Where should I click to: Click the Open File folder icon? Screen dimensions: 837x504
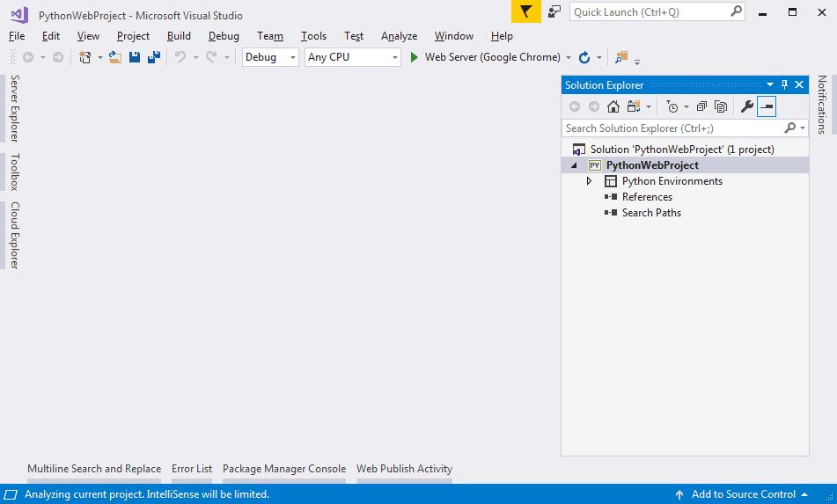tap(114, 57)
